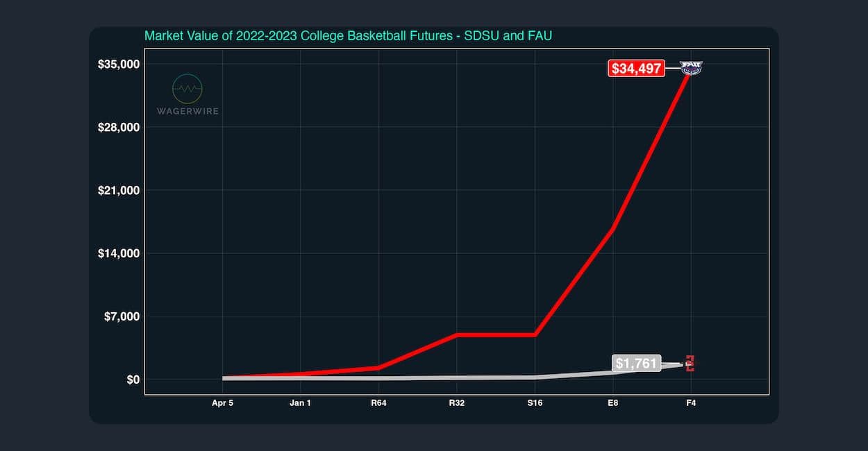Select the S16 x-axis tick
868x451 pixels.
click(535, 402)
